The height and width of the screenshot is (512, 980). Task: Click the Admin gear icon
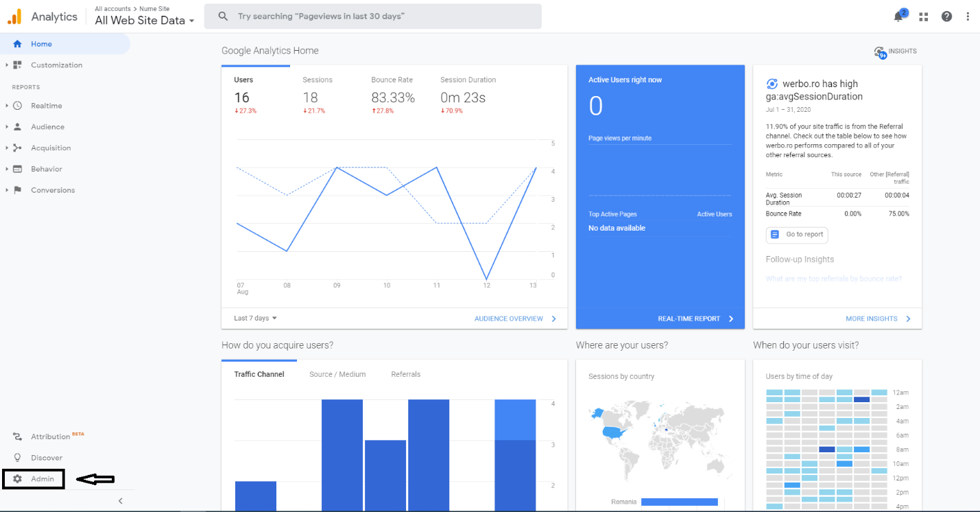(18, 479)
